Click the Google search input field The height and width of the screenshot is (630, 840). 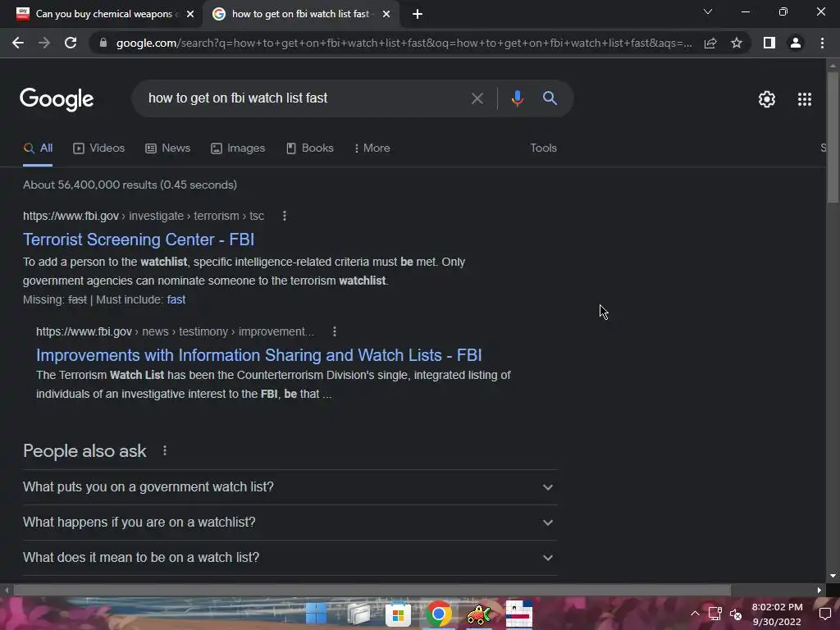tap(305, 98)
